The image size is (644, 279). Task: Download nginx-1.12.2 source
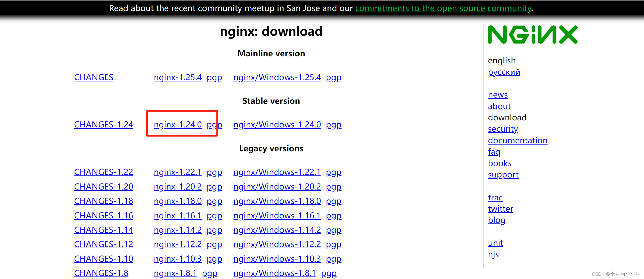178,244
